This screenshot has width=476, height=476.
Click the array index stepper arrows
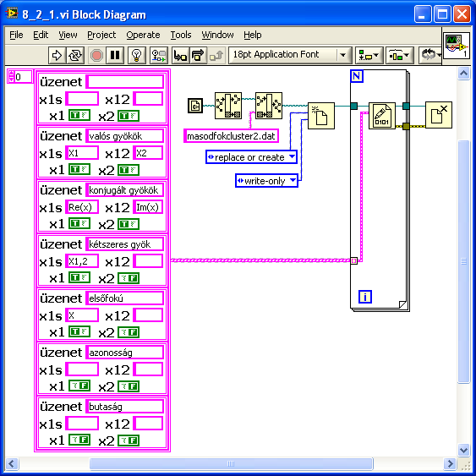(x=11, y=76)
